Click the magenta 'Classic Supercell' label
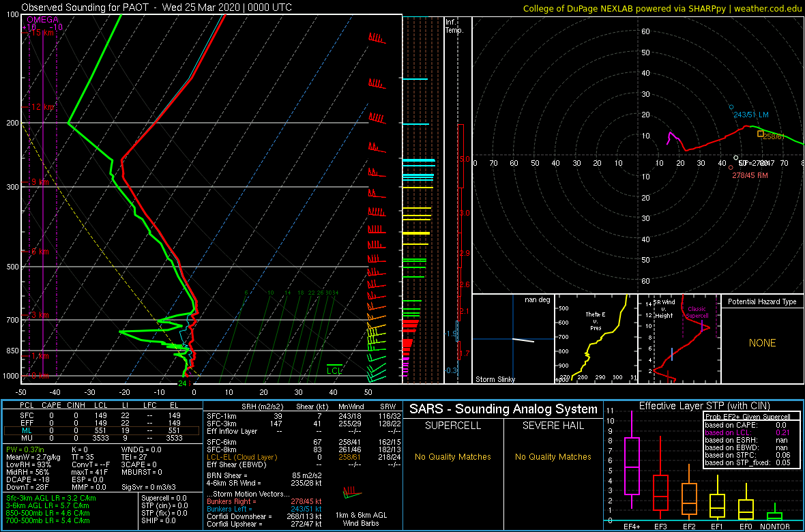Image resolution: width=805 pixels, height=532 pixels. 697,312
